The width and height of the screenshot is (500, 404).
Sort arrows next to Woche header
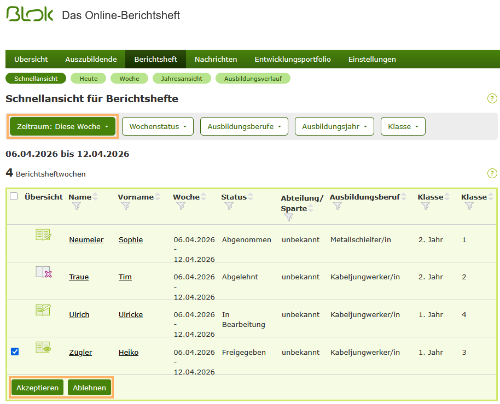203,197
